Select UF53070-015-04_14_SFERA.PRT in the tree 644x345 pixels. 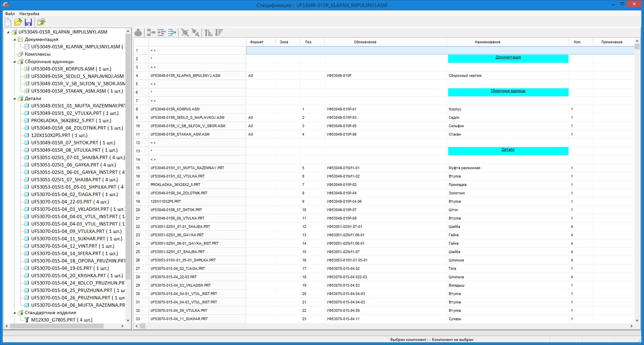[x=75, y=253]
